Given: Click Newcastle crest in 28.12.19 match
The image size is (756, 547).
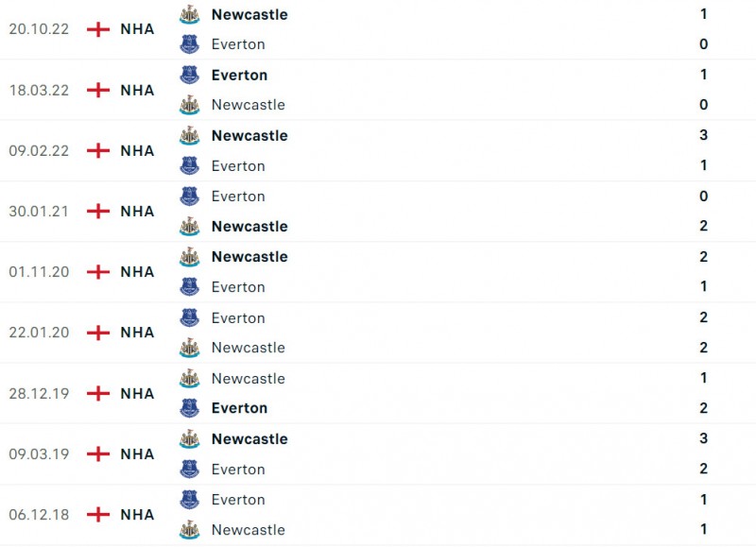Looking at the screenshot, I should point(190,379).
